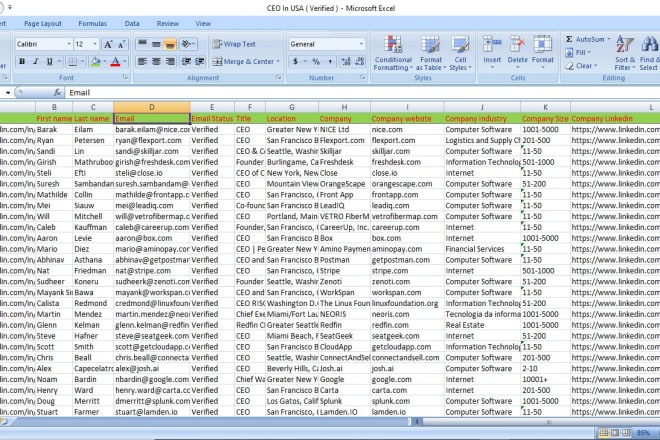This screenshot has height=440, width=660.
Task: Open Find & Select binoculars
Action: click(x=649, y=53)
